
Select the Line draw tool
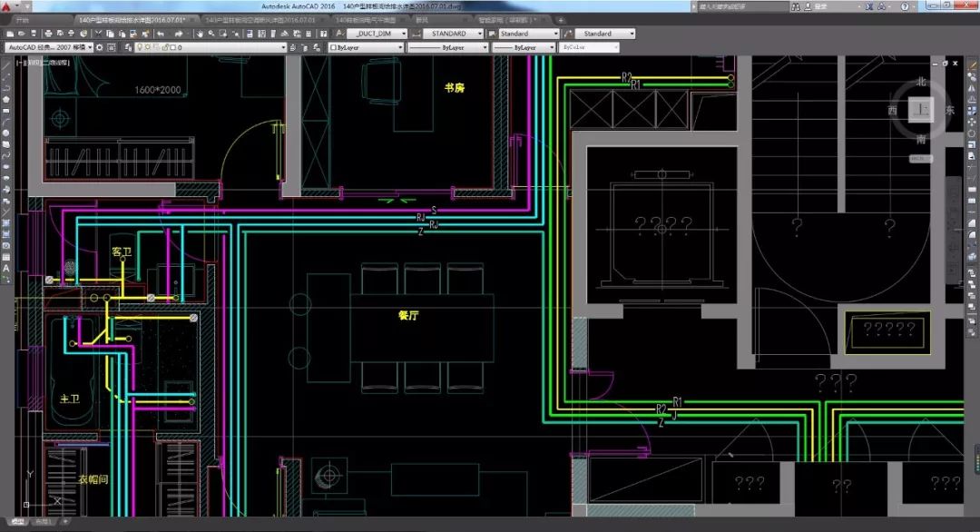click(x=6, y=65)
